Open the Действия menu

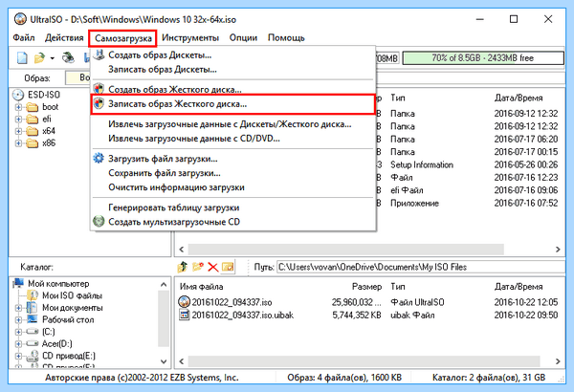(x=64, y=37)
